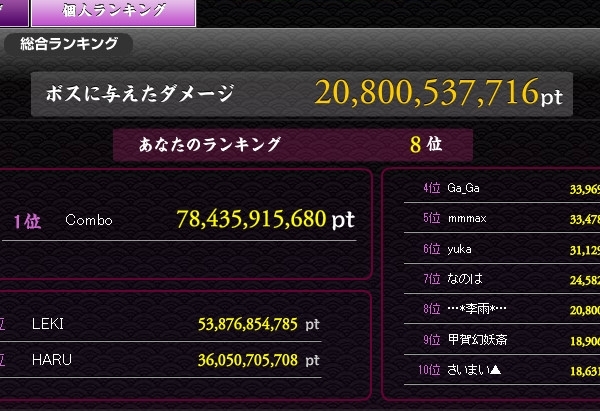The width and height of the screenshot is (600, 411).
Task: Click the 20,800,537,716pt damage total
Action: click(x=439, y=92)
